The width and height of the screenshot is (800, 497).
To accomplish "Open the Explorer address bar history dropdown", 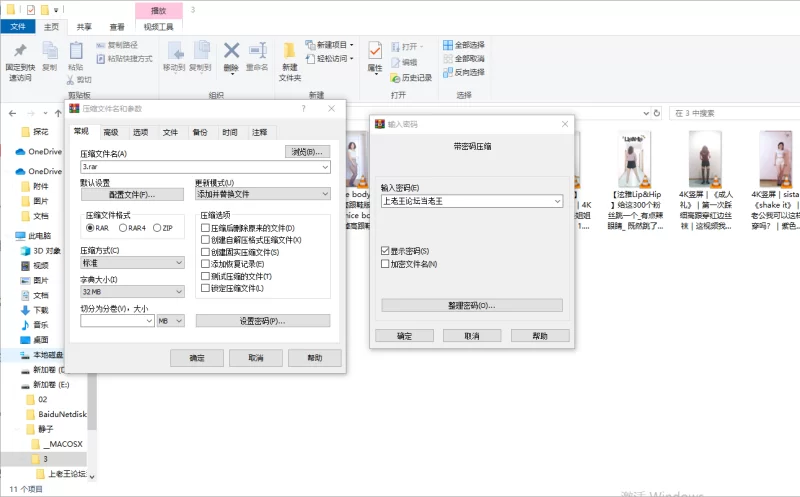I will [x=646, y=113].
